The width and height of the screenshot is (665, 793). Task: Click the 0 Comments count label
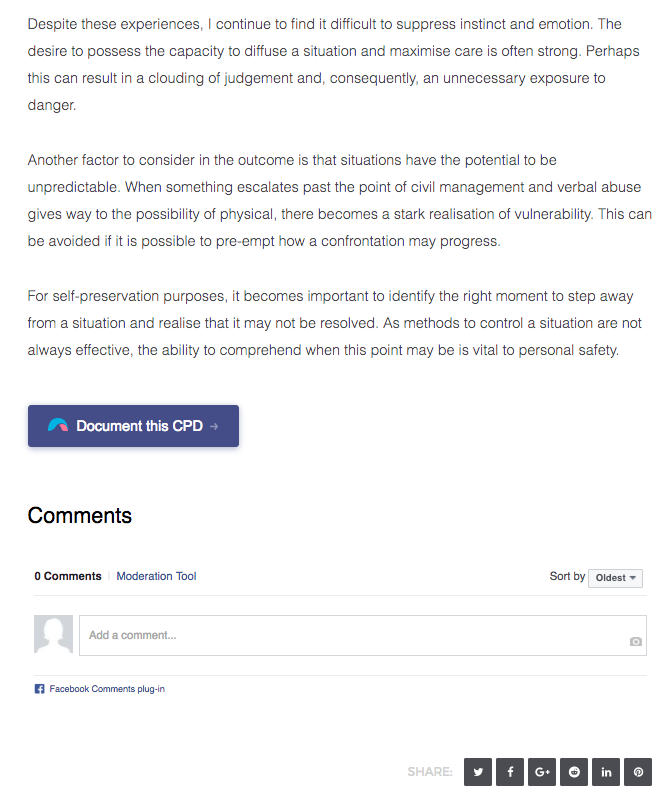[68, 576]
